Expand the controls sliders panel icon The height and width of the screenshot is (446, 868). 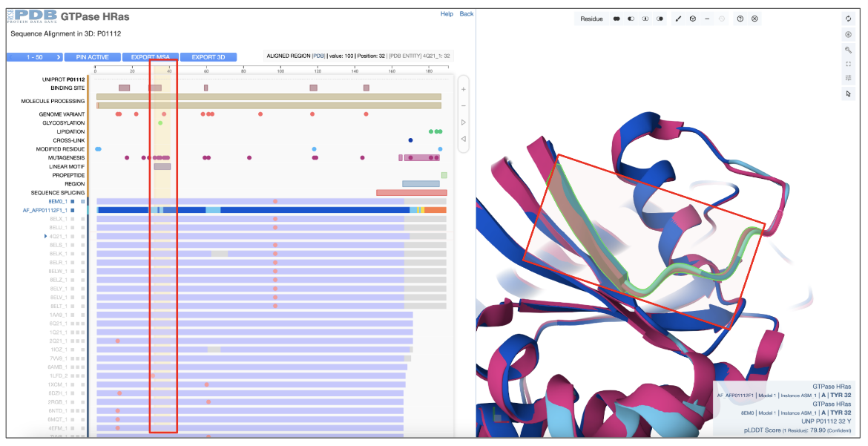[x=848, y=78]
